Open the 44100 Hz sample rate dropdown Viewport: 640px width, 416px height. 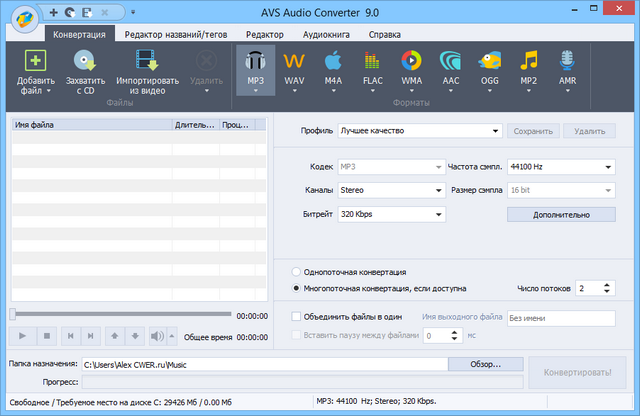pyautogui.click(x=560, y=167)
